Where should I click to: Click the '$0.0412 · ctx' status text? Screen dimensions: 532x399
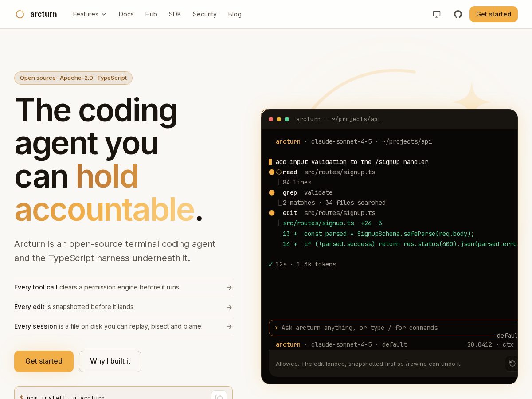(x=490, y=344)
